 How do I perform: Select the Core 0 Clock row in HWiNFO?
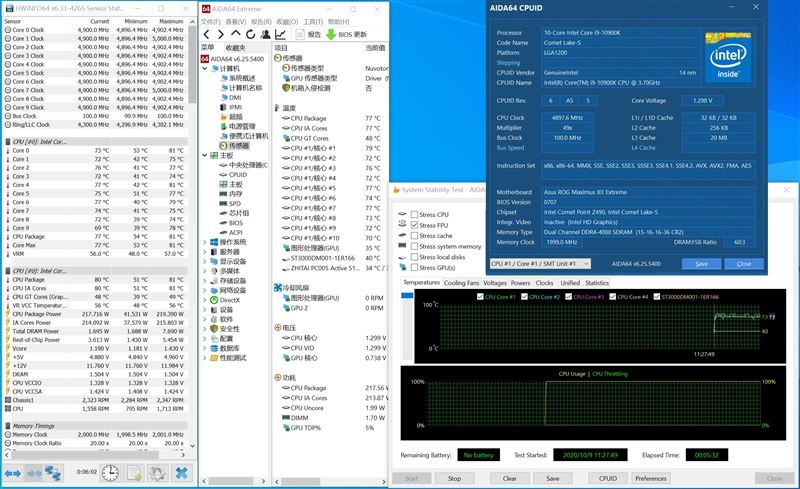pyautogui.click(x=95, y=30)
